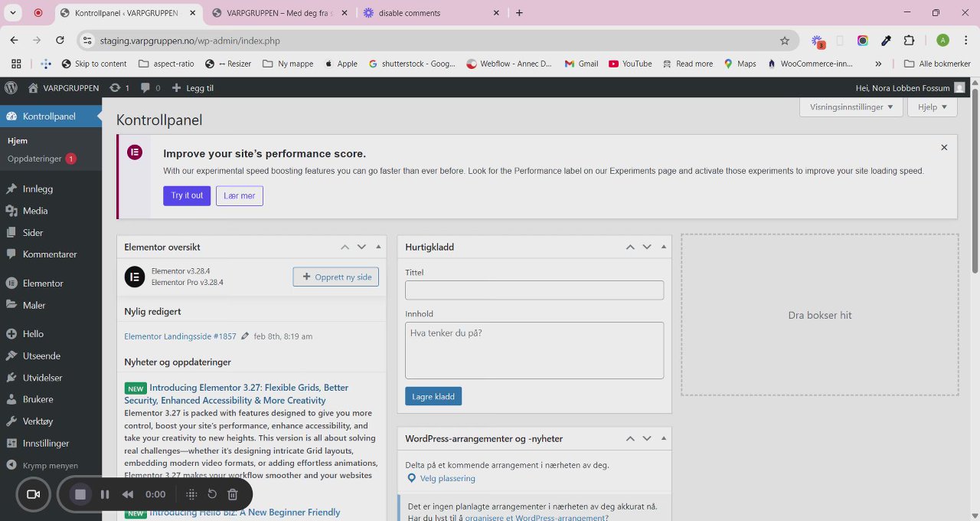Click the recorder rewind button
The image size is (980, 521).
[128, 494]
